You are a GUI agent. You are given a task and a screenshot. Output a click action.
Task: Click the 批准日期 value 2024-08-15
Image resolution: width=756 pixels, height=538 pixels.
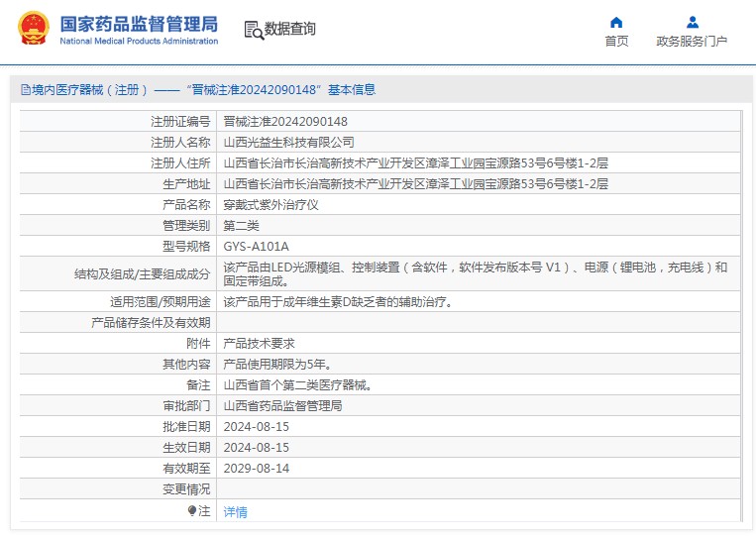(x=256, y=427)
